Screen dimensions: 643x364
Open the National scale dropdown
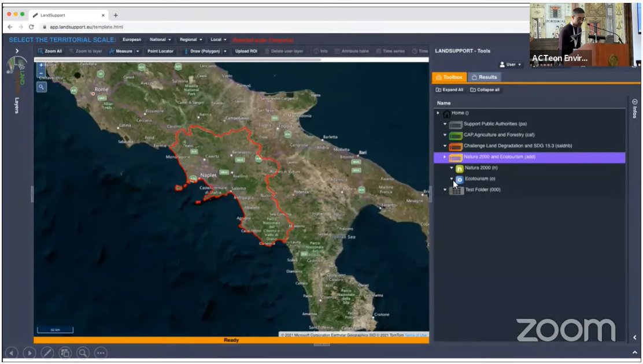(160, 40)
